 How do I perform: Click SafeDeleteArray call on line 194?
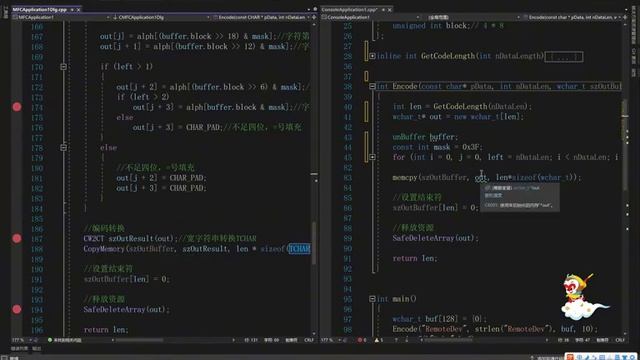126,309
